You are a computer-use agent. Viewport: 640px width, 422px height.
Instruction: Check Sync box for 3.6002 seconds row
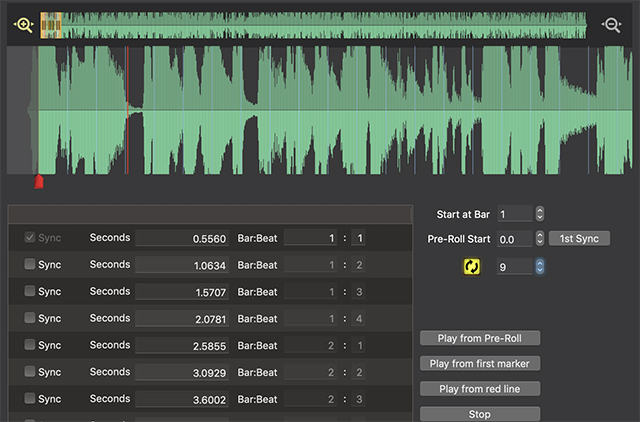(x=29, y=398)
